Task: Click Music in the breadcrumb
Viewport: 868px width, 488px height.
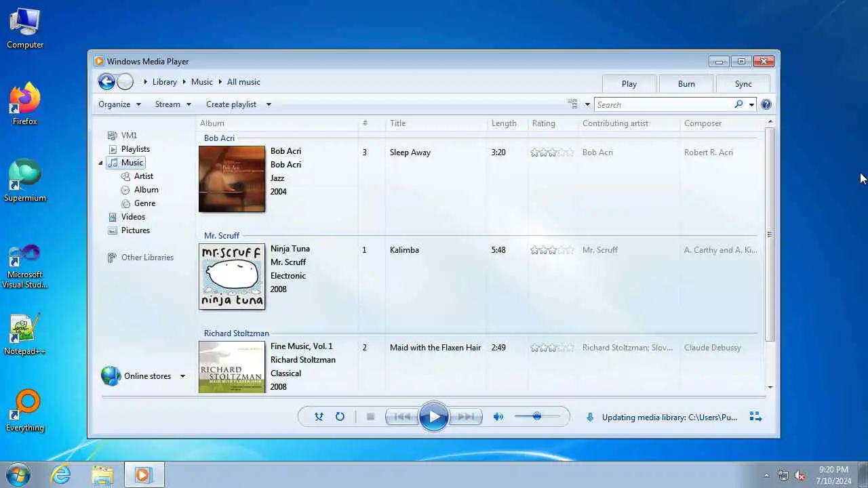Action: (x=202, y=82)
